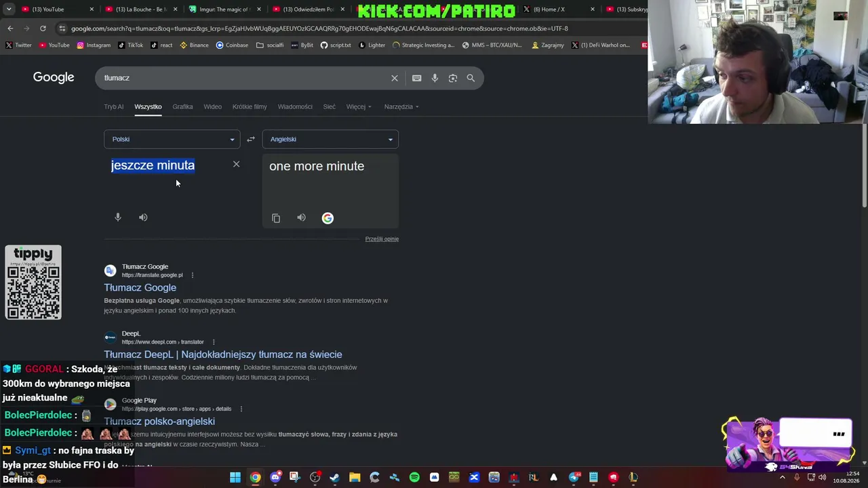Copy the translation 'one more minute'
The image size is (868, 488).
(x=276, y=218)
